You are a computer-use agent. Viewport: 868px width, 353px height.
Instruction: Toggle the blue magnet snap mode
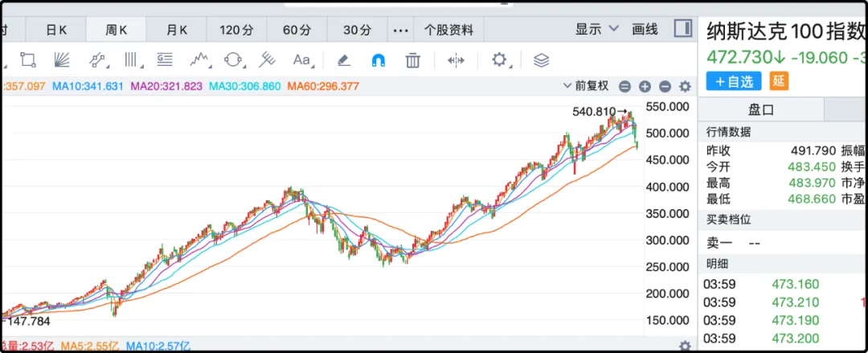tap(378, 60)
